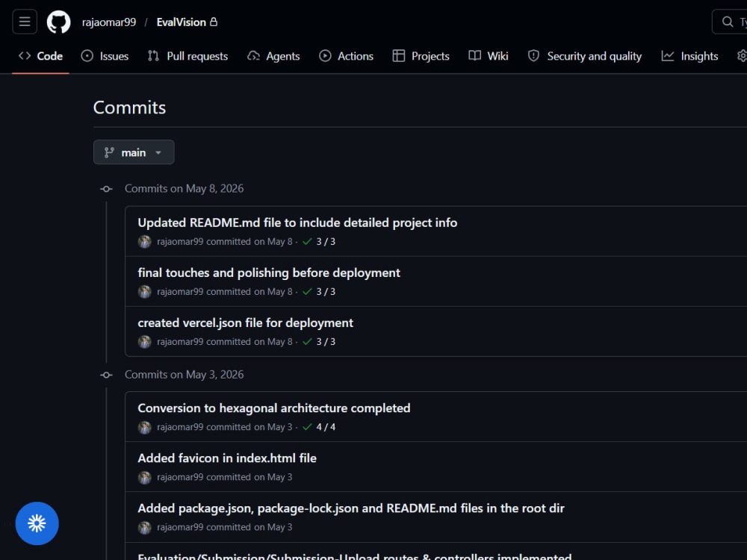This screenshot has width=747, height=560.
Task: Show checks status 4/4 on hexagonal architecture commit
Action: point(319,426)
